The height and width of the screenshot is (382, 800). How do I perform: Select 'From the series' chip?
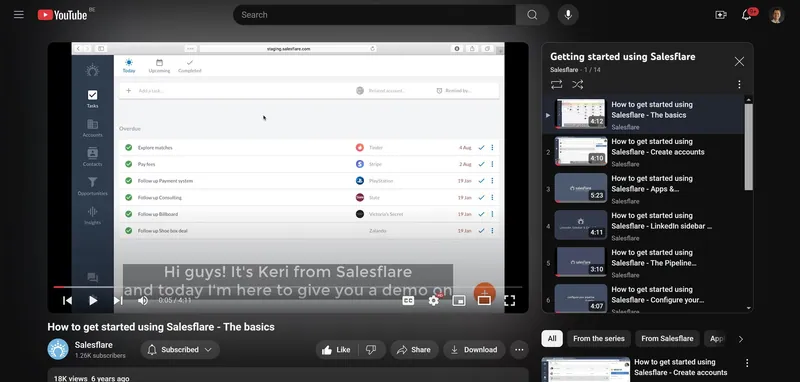tap(599, 338)
